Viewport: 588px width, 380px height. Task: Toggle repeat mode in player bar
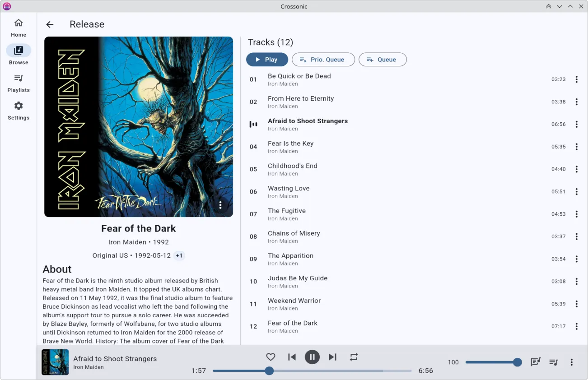[x=354, y=357]
